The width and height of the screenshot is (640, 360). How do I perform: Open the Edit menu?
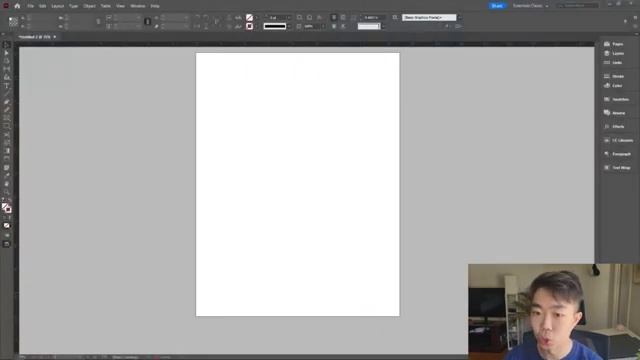pyautogui.click(x=42, y=6)
